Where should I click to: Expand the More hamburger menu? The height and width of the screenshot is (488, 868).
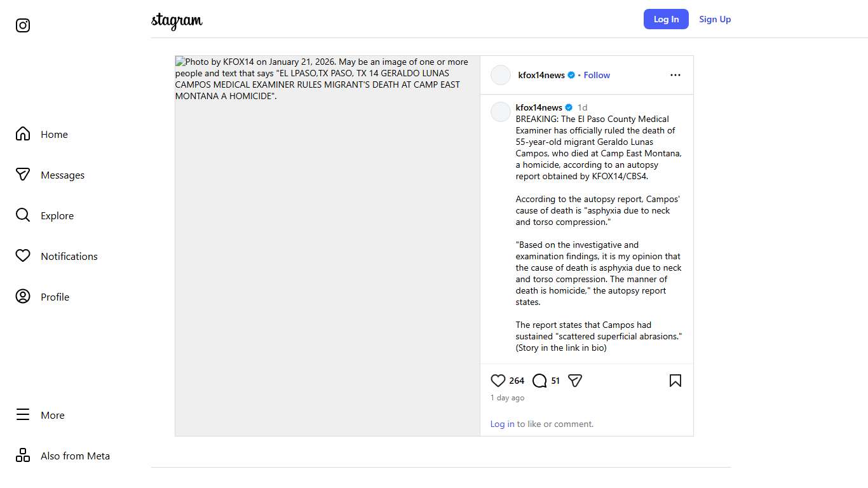(23, 415)
